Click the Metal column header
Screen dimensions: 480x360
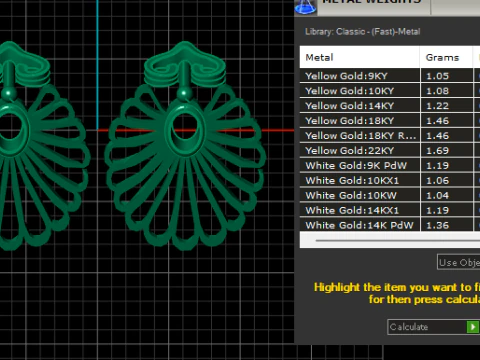(360, 57)
